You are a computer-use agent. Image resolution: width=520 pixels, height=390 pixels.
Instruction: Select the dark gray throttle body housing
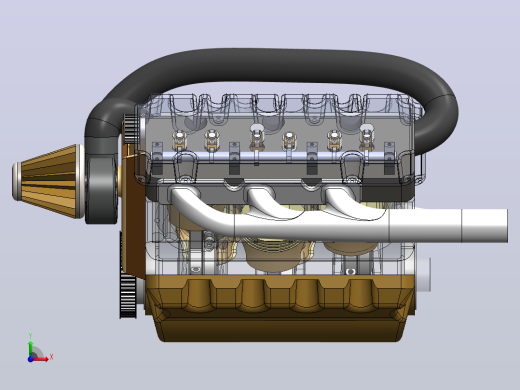[x=102, y=190]
